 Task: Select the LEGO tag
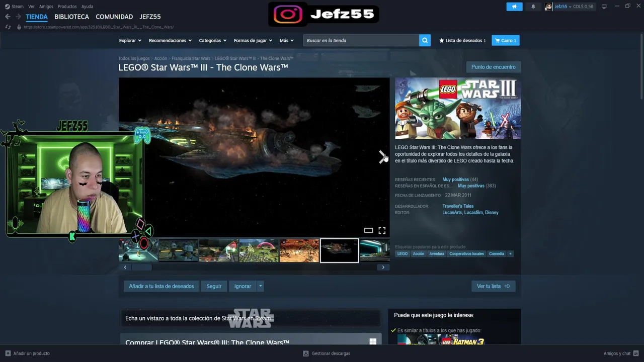403,253
